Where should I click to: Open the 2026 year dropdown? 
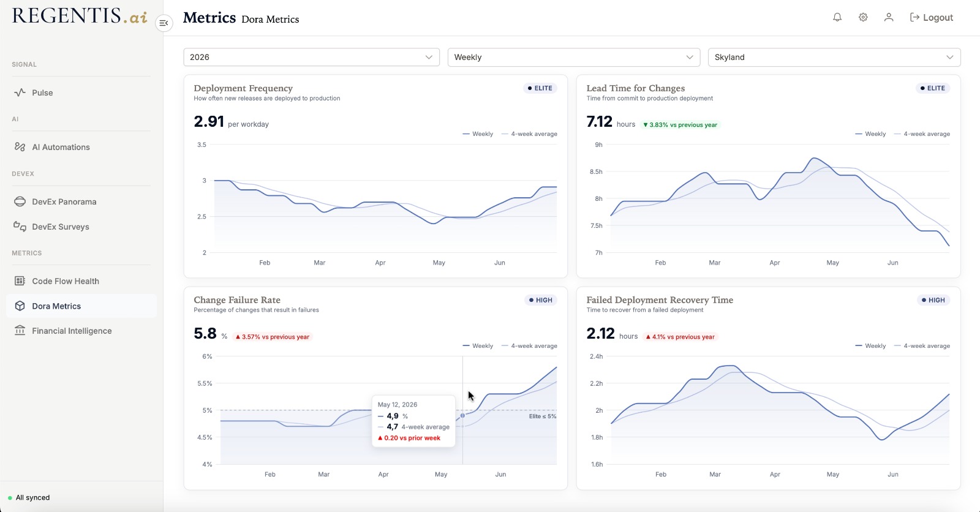(312, 57)
